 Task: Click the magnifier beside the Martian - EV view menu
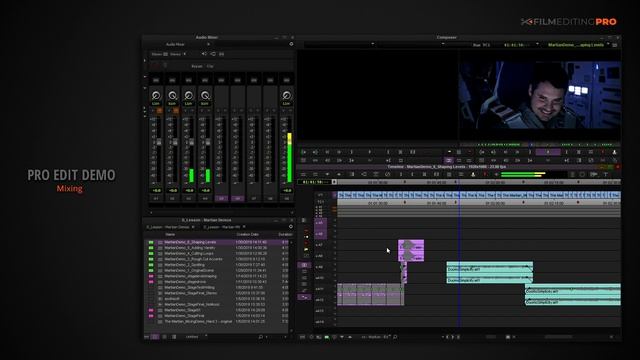point(395,337)
